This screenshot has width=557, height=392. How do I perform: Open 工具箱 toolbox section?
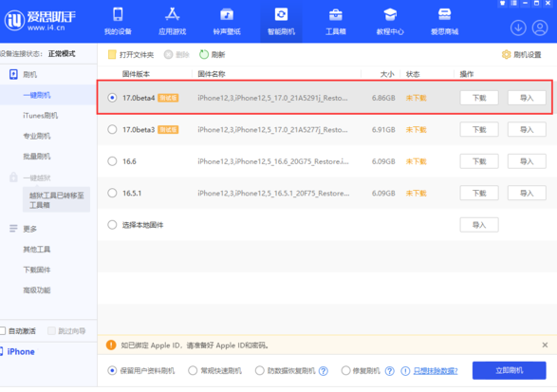pyautogui.click(x=336, y=21)
